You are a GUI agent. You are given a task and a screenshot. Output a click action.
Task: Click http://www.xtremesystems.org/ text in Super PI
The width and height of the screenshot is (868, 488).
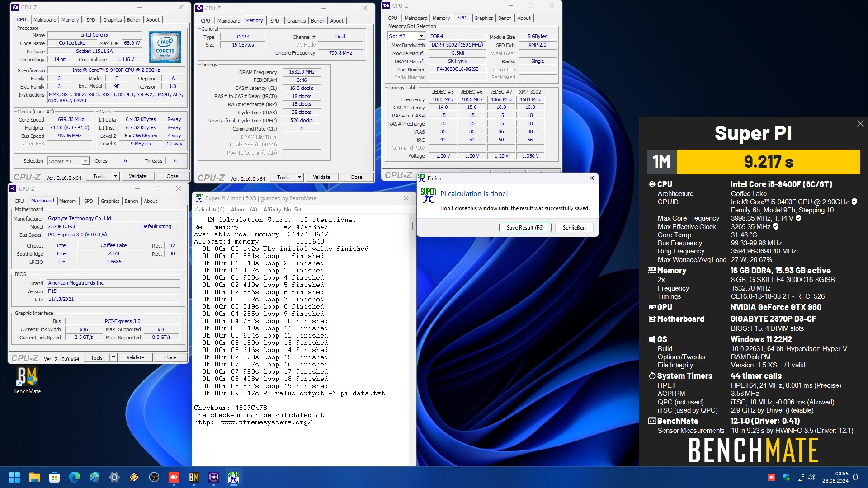tap(253, 422)
